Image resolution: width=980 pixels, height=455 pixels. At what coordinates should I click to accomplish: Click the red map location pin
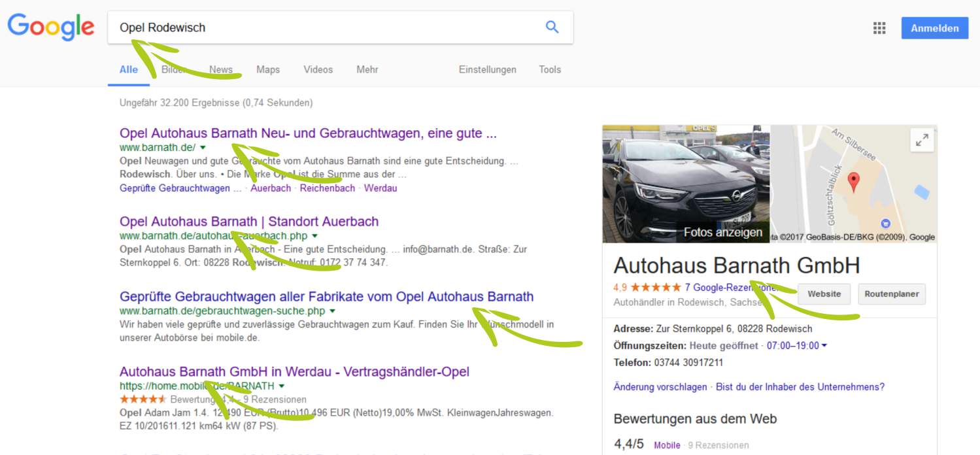[x=854, y=182]
